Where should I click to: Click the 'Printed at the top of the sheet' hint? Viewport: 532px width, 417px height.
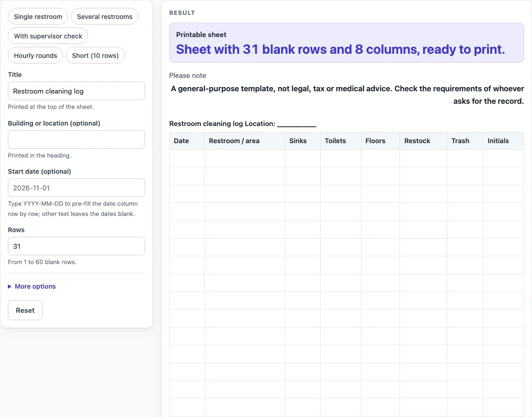pos(51,107)
